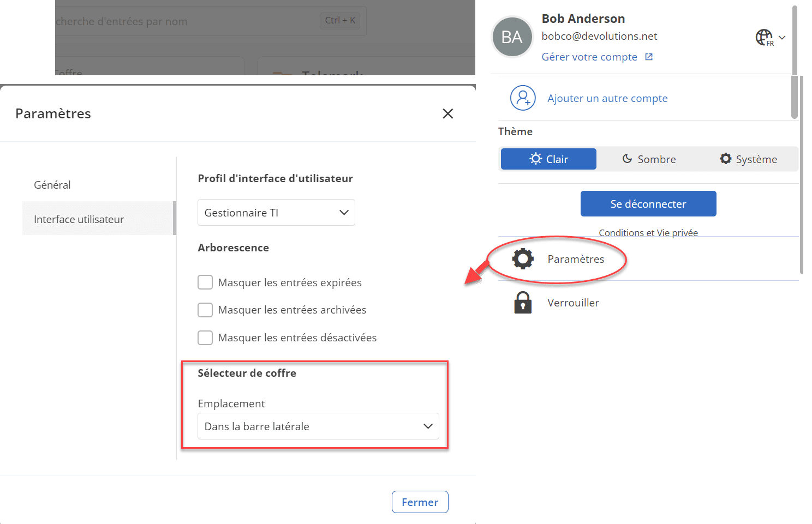Click external link icon beside Gérer votre compte
The height and width of the screenshot is (524, 812).
click(649, 57)
